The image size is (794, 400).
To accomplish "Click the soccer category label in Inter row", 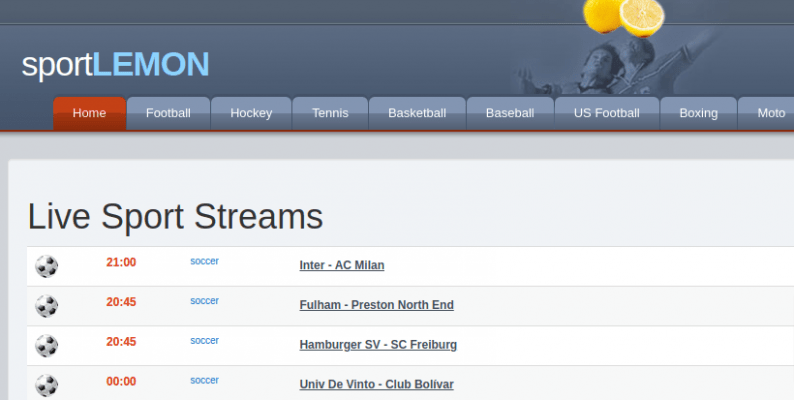I will click(204, 261).
